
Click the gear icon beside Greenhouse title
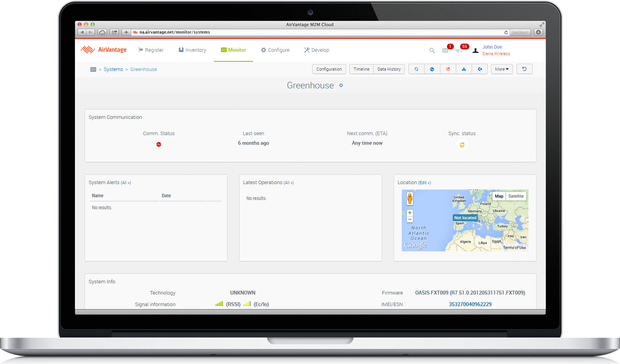click(x=341, y=85)
